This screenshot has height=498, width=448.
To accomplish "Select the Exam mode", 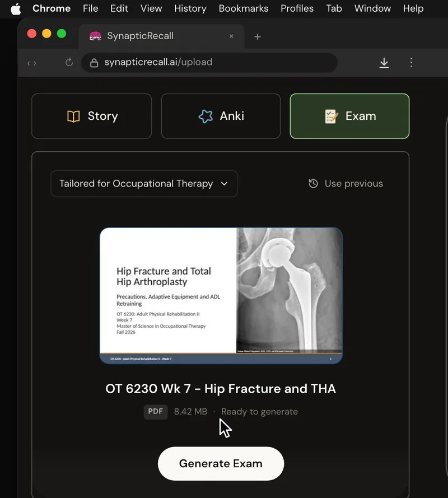I will (349, 116).
